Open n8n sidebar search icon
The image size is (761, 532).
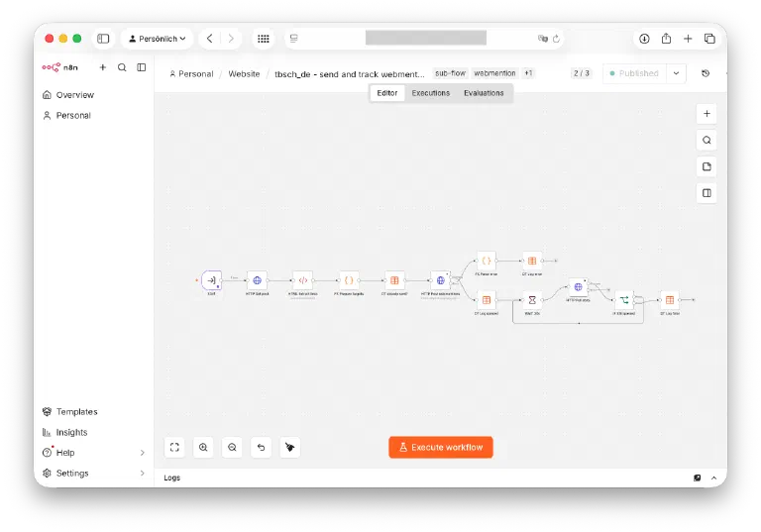(122, 67)
